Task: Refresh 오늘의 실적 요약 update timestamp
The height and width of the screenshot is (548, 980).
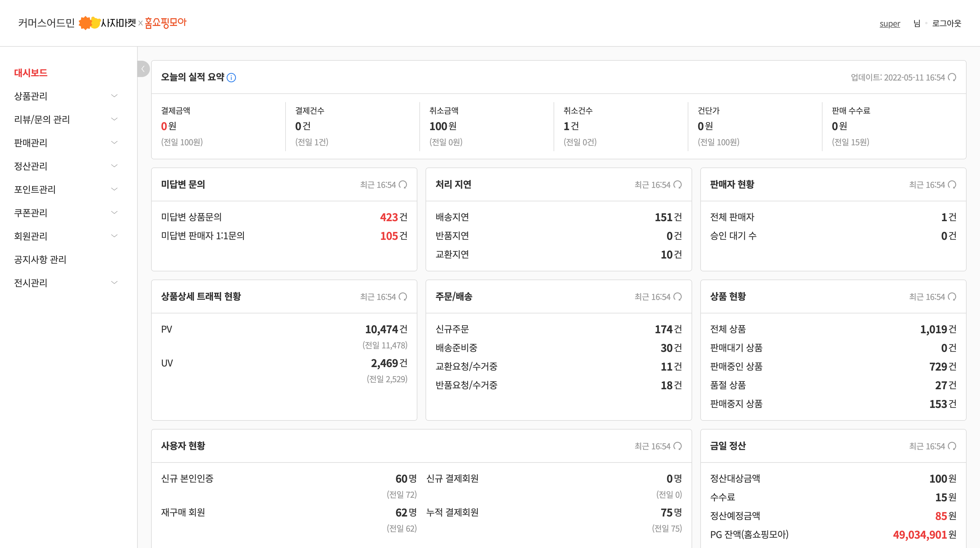Action: pos(952,77)
